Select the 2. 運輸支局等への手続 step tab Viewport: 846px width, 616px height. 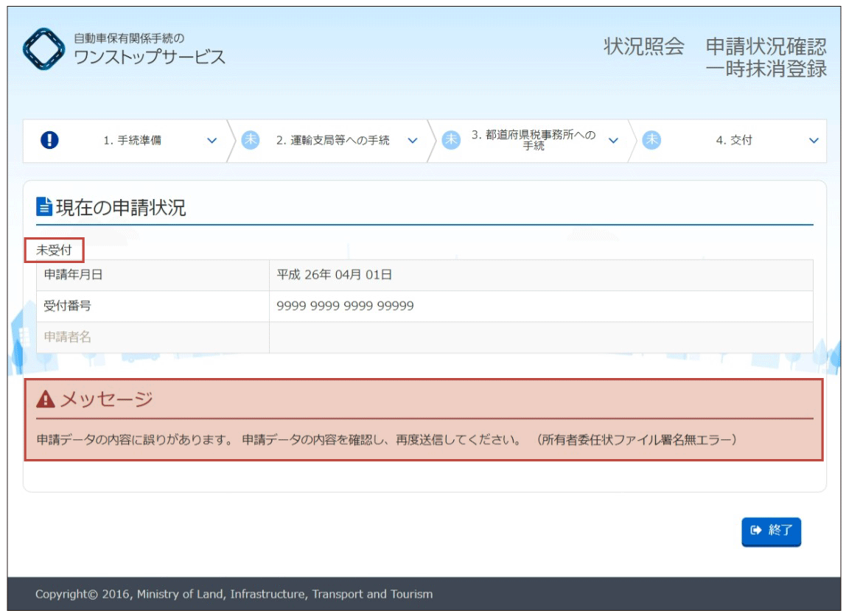(330, 141)
